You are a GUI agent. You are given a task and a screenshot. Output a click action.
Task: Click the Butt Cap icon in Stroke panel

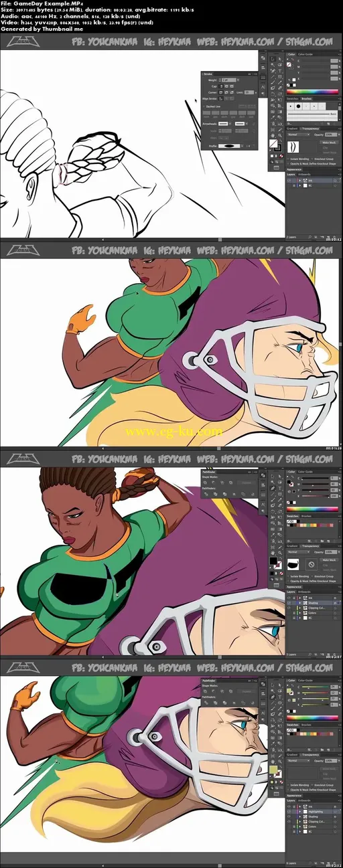point(221,86)
